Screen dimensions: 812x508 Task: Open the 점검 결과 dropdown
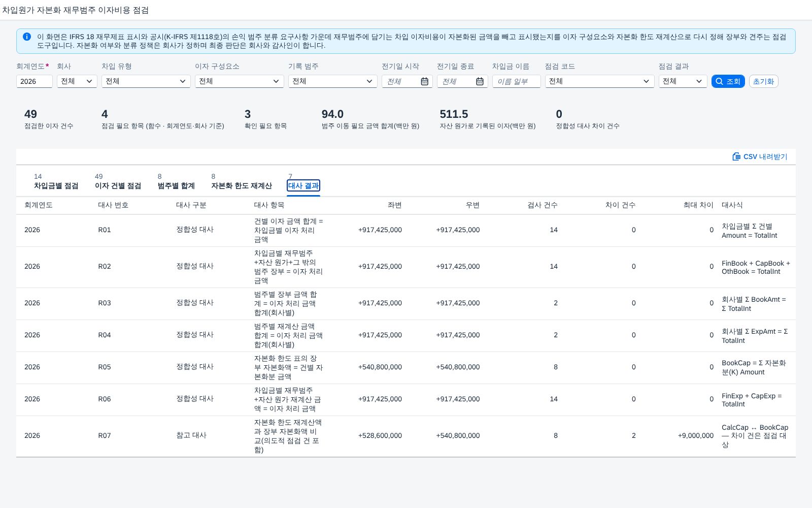[683, 81]
